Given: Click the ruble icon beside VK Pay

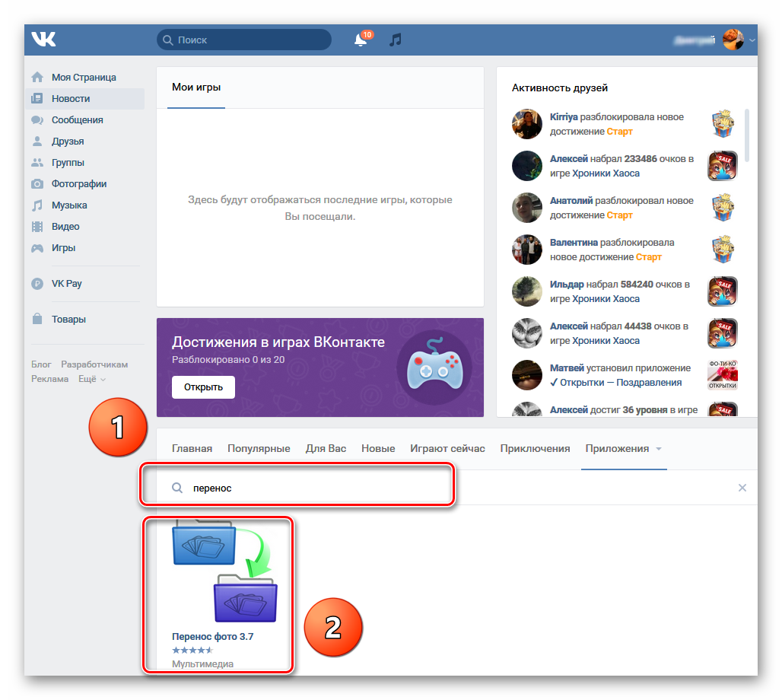Looking at the screenshot, I should point(37,283).
